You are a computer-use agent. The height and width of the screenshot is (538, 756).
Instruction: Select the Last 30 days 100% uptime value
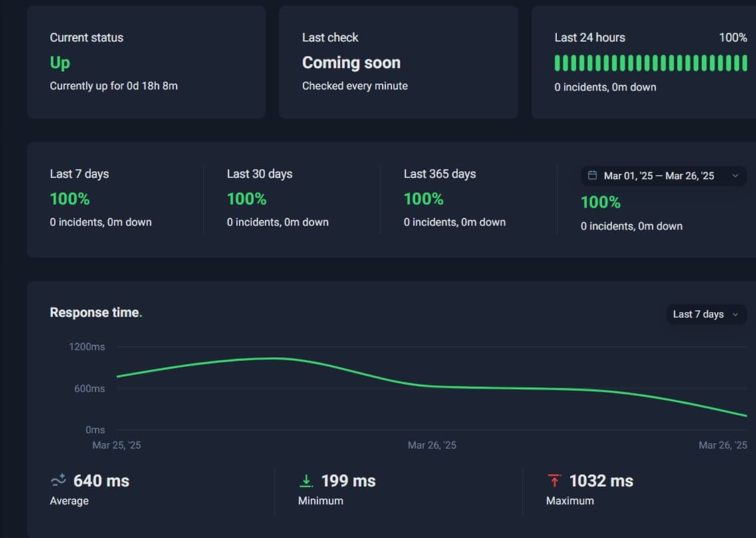247,199
